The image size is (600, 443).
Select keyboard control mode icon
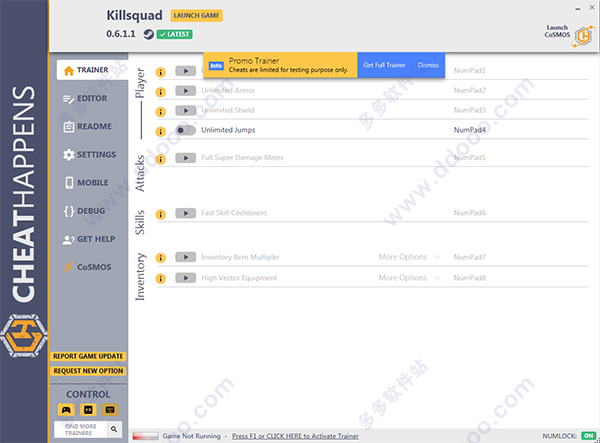pos(110,410)
